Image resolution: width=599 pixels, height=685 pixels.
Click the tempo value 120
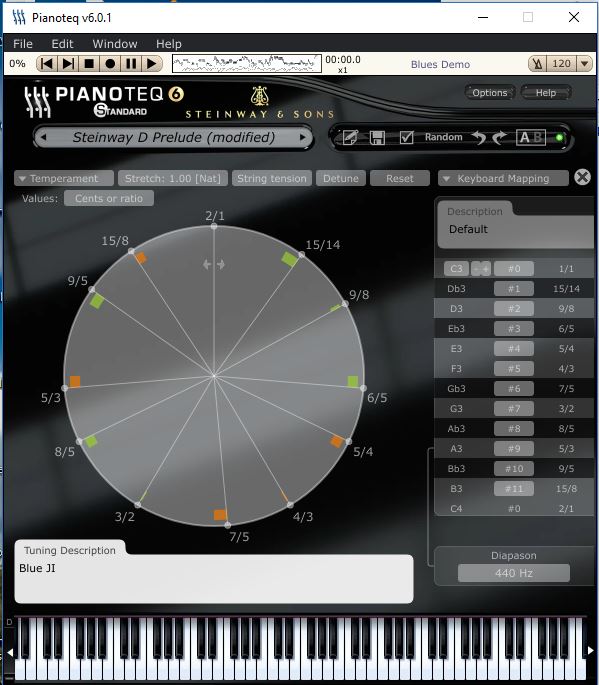561,64
